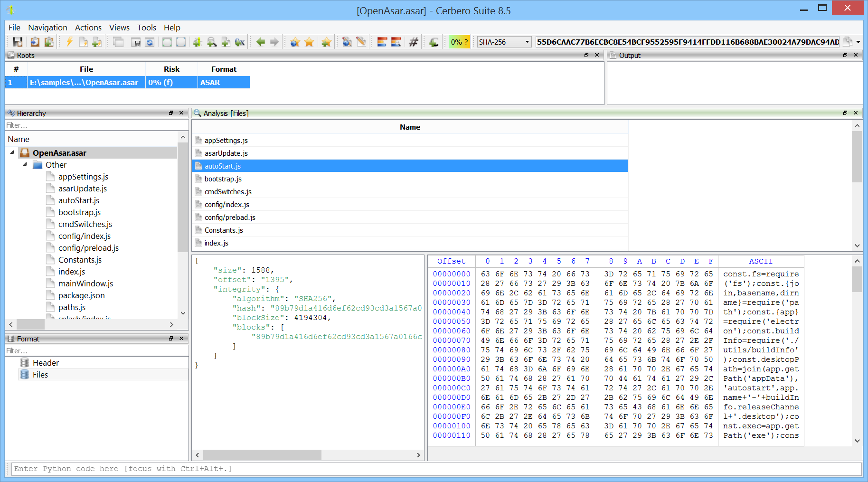868x482 pixels.
Task: Close the Analysis panel
Action: point(856,113)
